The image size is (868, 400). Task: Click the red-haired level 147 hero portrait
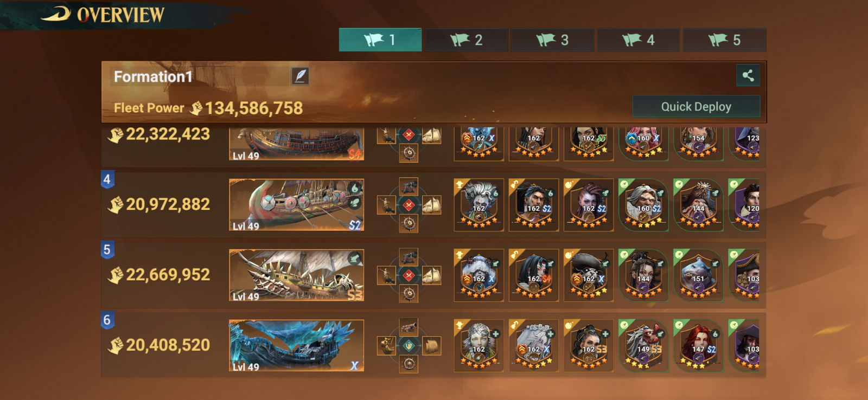pos(698,345)
